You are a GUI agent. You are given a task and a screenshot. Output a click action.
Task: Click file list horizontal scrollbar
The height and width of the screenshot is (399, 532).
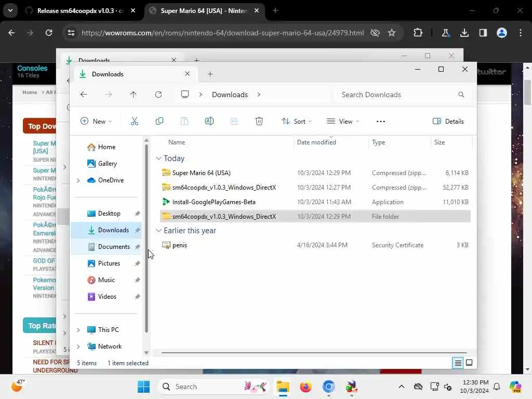[x=314, y=353]
